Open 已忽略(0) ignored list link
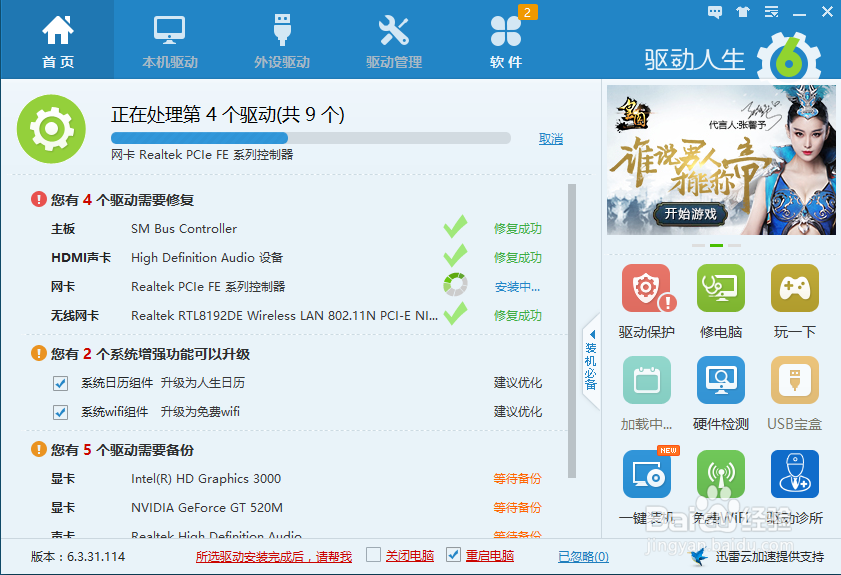841x575 pixels. pos(584,557)
